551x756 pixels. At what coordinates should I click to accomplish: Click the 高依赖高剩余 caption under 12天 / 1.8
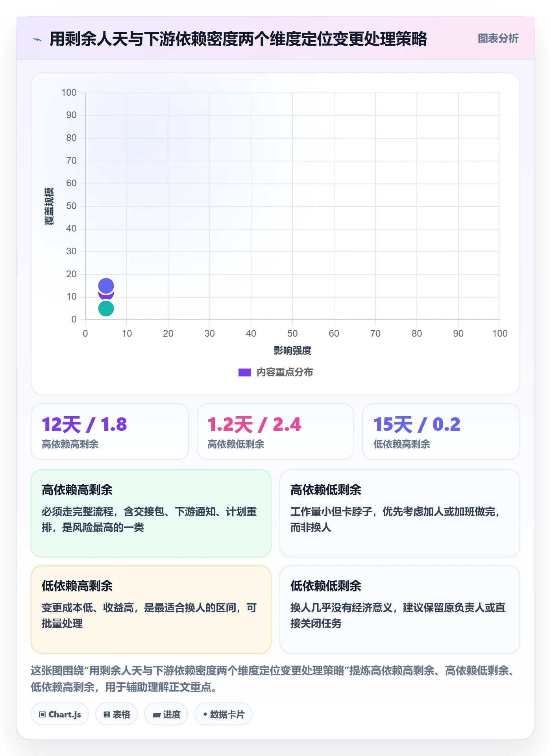(x=70, y=444)
